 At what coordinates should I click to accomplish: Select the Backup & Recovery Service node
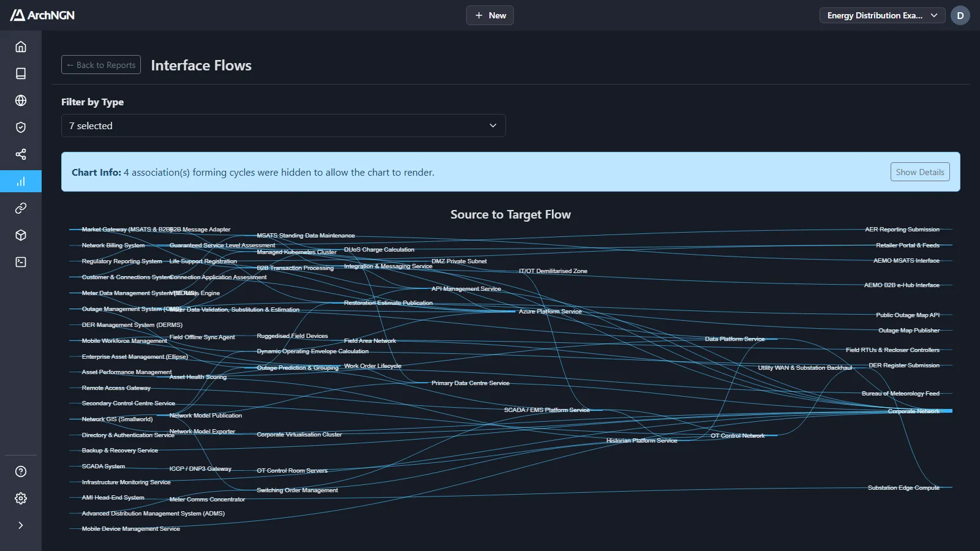pos(120,451)
